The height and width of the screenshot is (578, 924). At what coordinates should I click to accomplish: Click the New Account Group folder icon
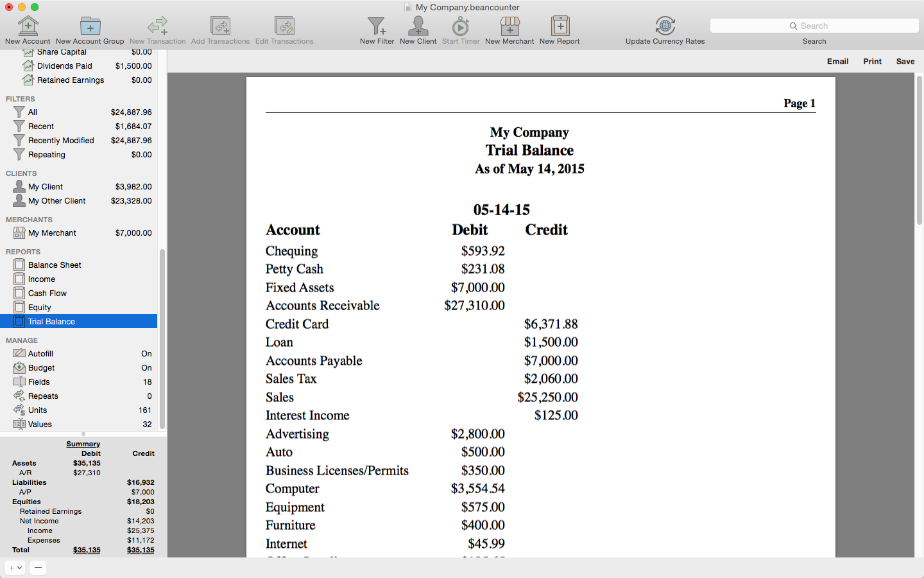click(x=90, y=26)
